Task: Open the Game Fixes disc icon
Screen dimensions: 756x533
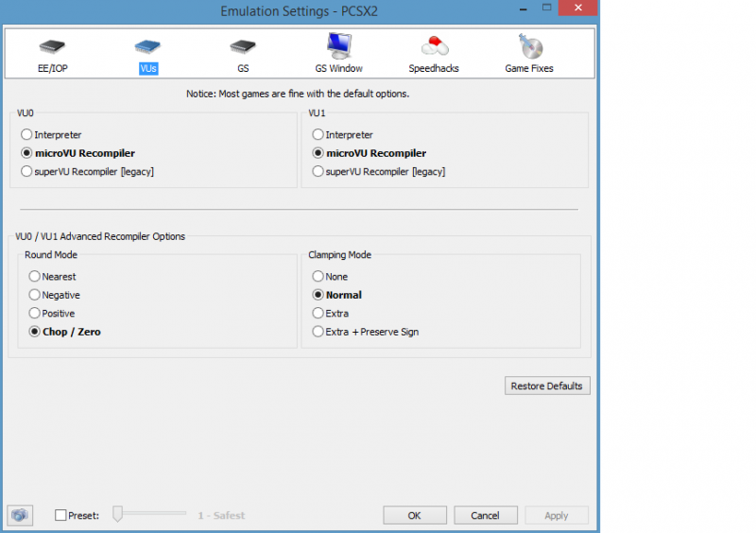Action: click(x=529, y=47)
